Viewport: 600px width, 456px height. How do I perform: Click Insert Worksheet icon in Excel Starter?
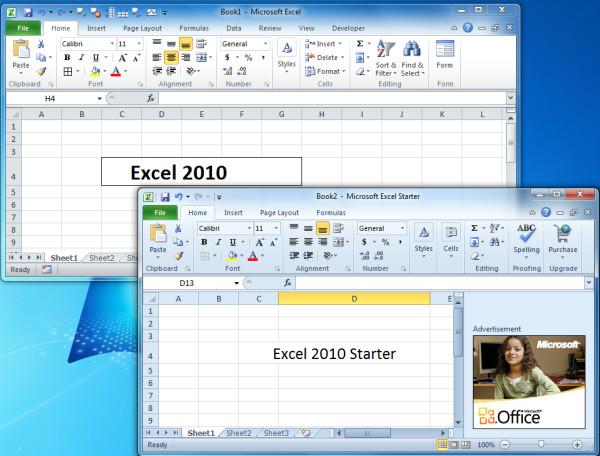[305, 433]
